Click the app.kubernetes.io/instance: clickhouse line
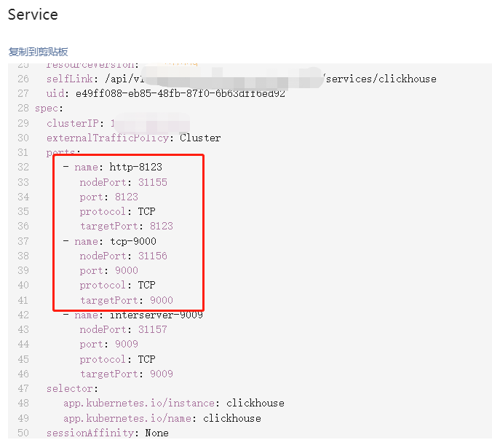The height and width of the screenshot is (448, 492). pos(173,403)
